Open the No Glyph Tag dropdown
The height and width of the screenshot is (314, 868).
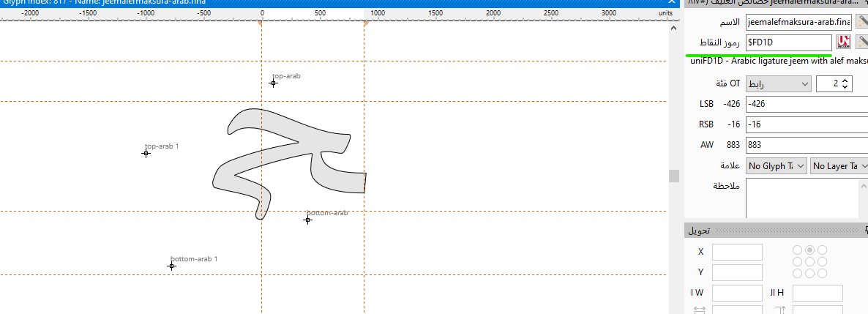(x=777, y=166)
